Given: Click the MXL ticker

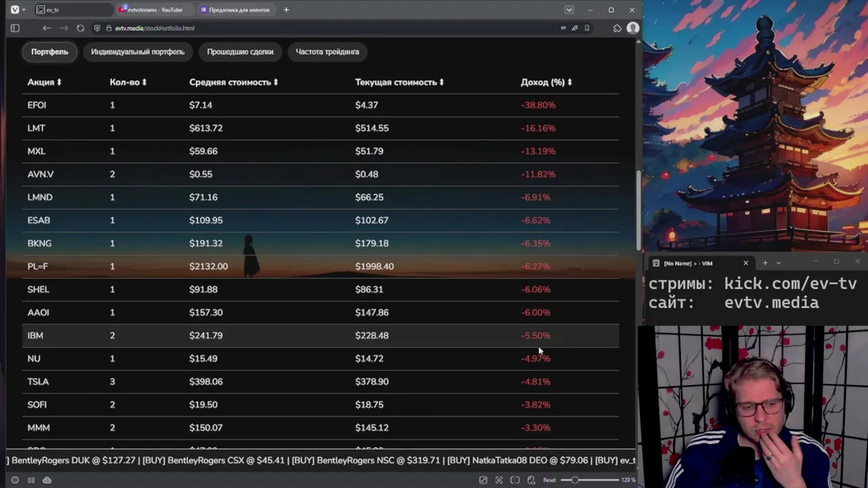Looking at the screenshot, I should click(37, 151).
